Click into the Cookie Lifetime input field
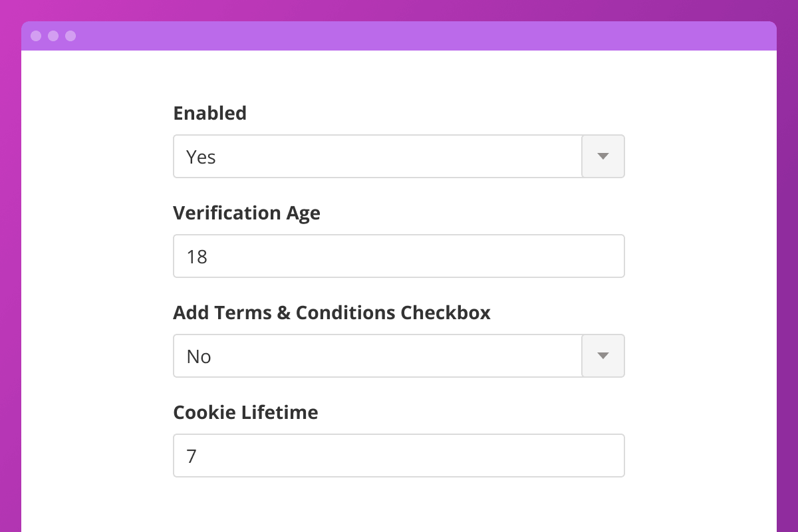798x532 pixels. 399,456
